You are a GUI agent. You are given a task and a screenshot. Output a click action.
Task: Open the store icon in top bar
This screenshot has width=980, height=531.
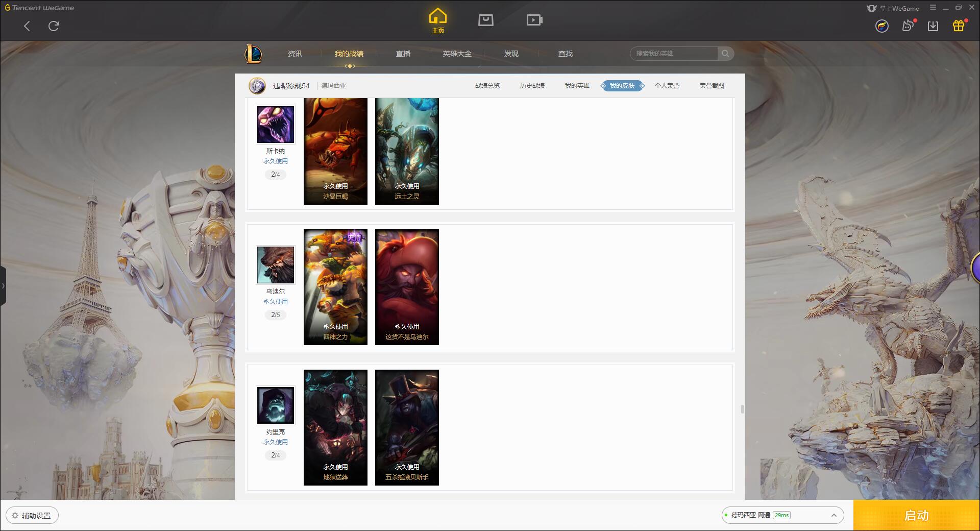(486, 20)
